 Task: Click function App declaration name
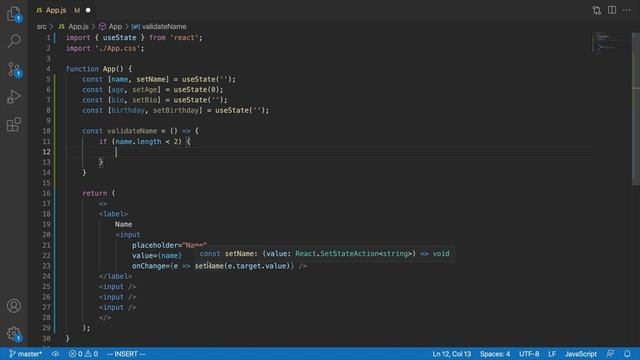point(109,69)
